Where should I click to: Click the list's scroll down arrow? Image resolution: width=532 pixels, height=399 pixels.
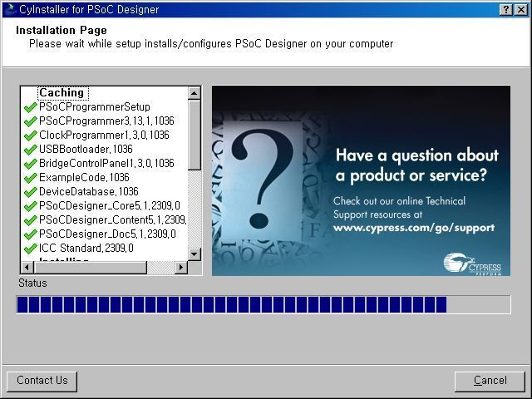195,254
